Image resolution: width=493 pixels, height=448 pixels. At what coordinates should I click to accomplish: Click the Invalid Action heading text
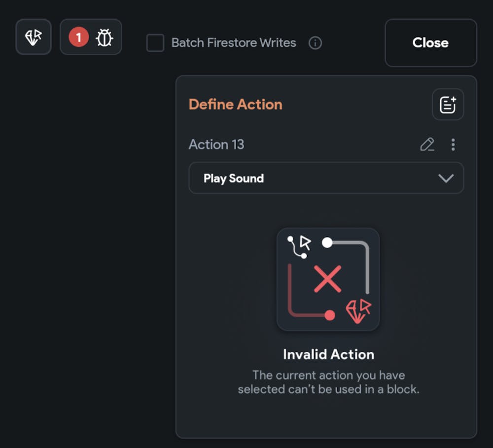point(328,354)
